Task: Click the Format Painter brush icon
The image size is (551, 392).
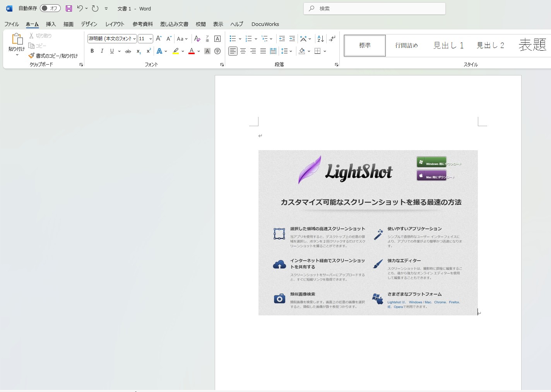Action: point(31,56)
